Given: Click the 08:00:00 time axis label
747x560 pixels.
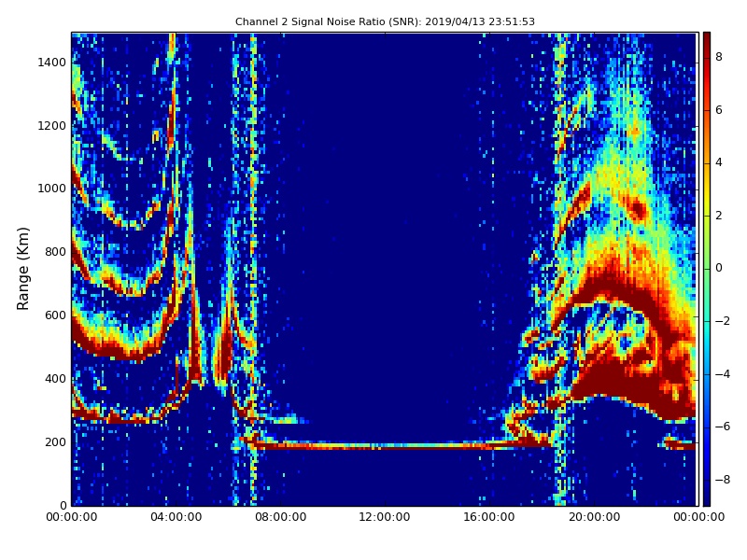Looking at the screenshot, I should [x=281, y=517].
